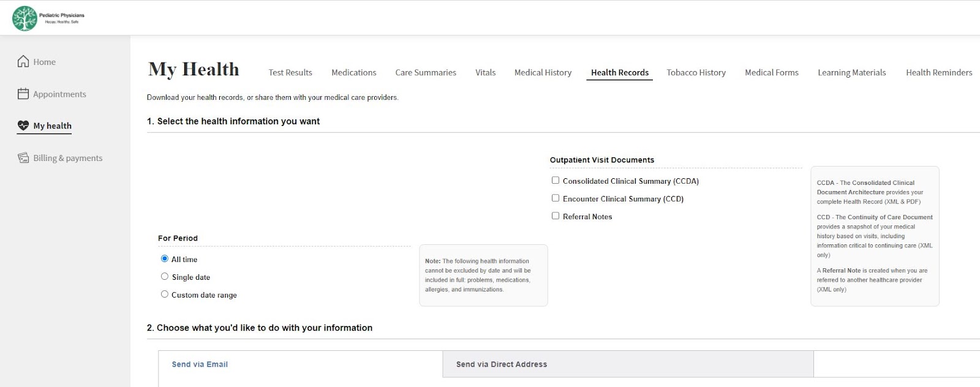Switch to Tobacco History tab
The width and height of the screenshot is (980, 387).
696,72
